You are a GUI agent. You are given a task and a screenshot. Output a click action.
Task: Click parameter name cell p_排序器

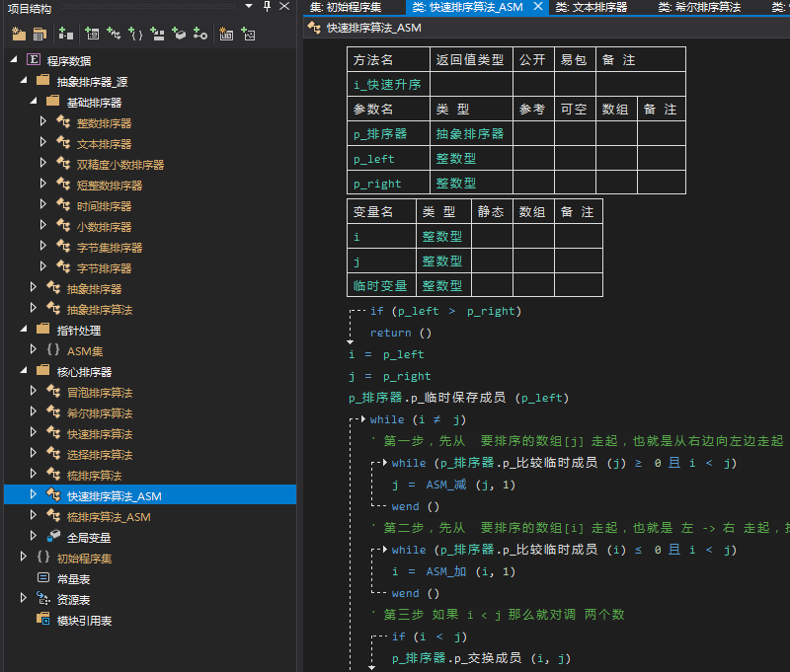click(x=388, y=133)
